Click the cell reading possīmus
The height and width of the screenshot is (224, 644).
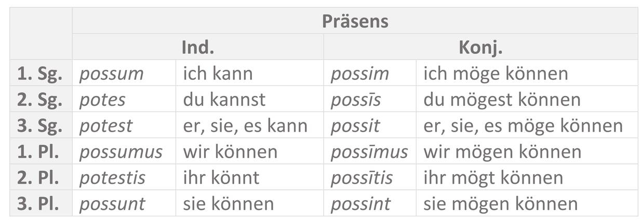[369, 151]
